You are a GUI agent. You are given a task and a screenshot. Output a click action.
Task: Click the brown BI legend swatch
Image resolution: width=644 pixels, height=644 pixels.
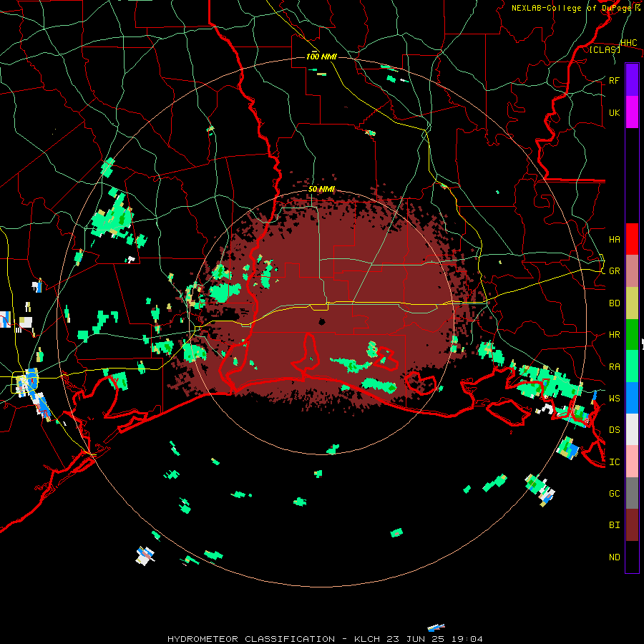pyautogui.click(x=632, y=525)
